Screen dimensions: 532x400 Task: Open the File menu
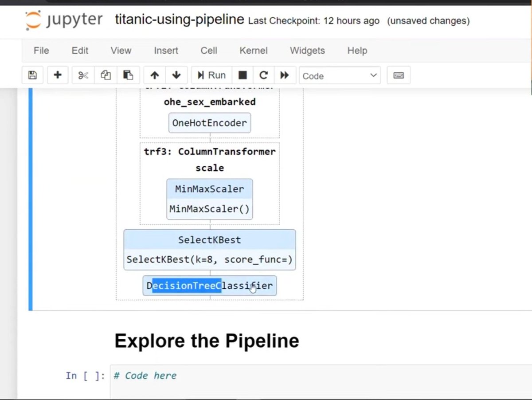[x=41, y=51]
